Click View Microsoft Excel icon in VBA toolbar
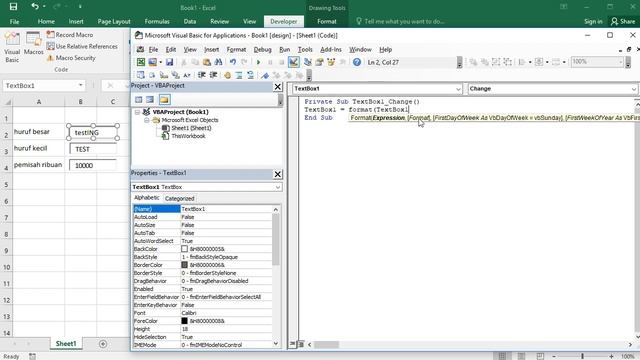Screen dimensions: 640x360 point(141,62)
